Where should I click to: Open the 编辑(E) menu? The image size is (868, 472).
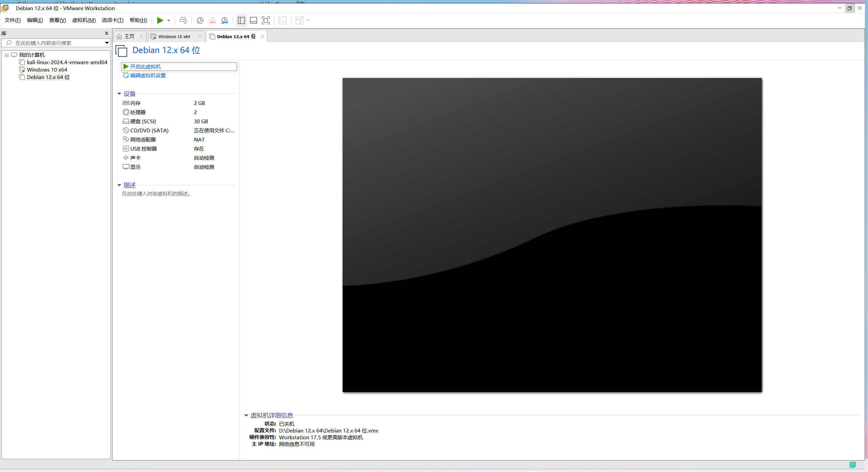click(35, 20)
